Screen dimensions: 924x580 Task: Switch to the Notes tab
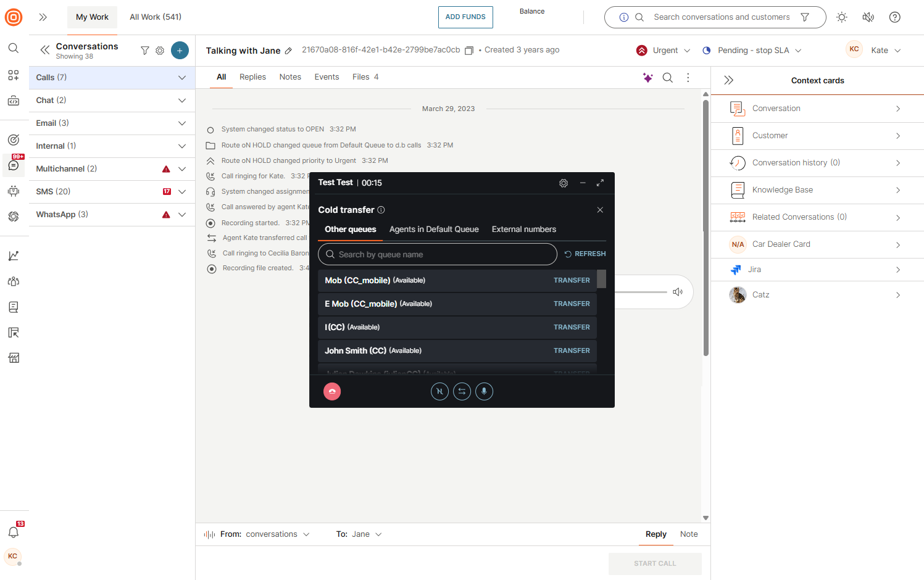[x=290, y=77]
